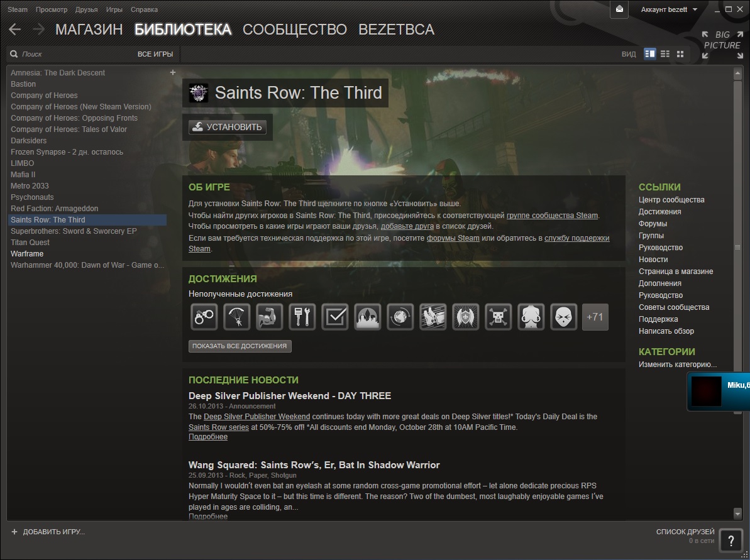Click the Написать обзор link
Image resolution: width=750 pixels, height=560 pixels.
(666, 331)
